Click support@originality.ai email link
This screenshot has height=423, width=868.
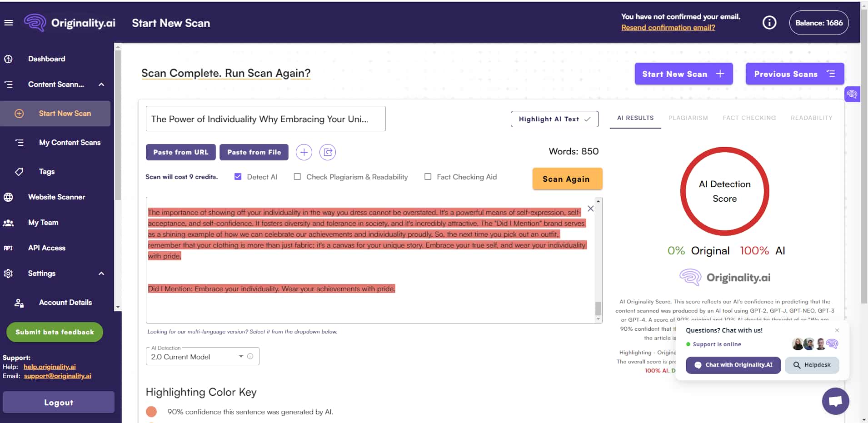click(x=57, y=376)
